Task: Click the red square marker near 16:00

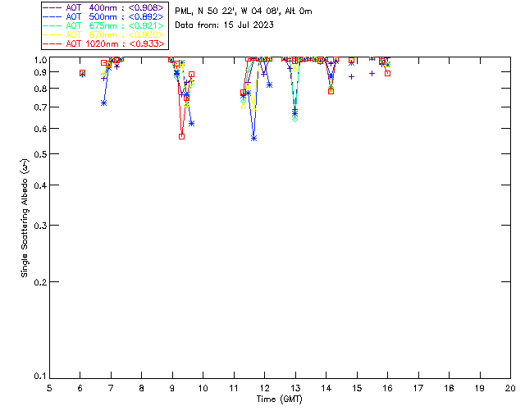Action: pyautogui.click(x=387, y=73)
